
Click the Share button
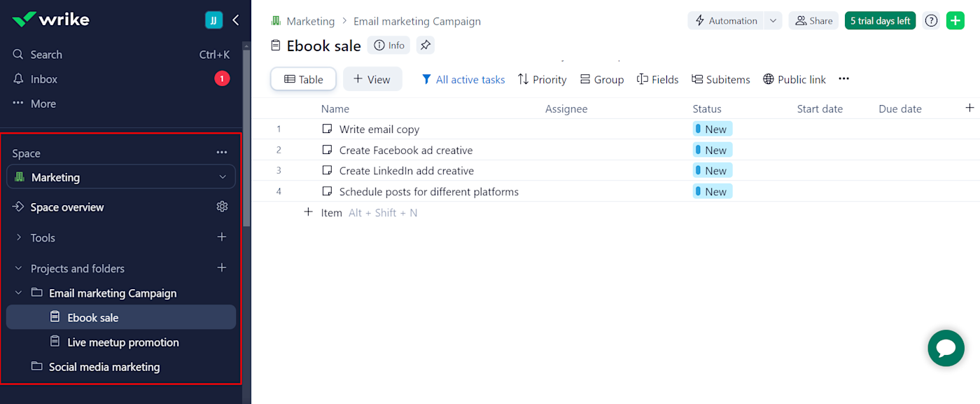pyautogui.click(x=813, y=21)
